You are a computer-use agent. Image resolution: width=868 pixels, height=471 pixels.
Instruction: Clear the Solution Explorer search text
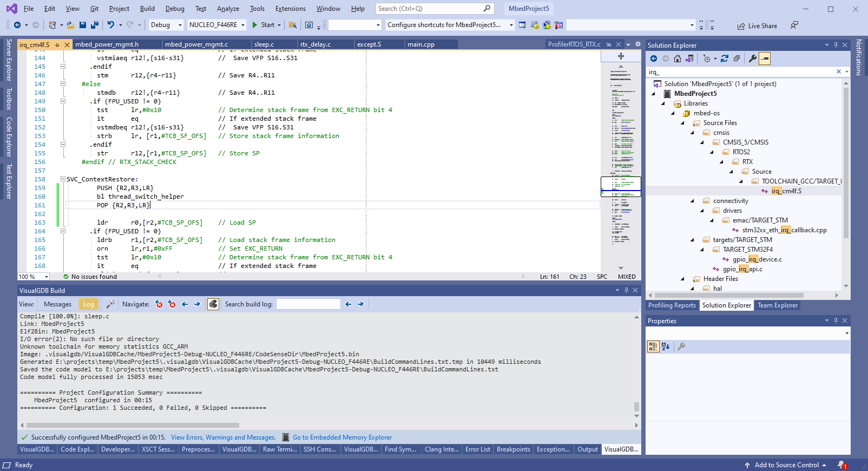coord(838,71)
